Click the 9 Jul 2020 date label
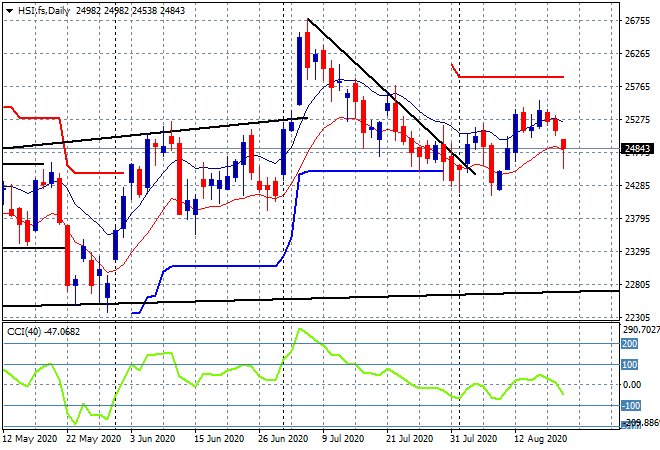The height and width of the screenshot is (450, 660). [343, 439]
